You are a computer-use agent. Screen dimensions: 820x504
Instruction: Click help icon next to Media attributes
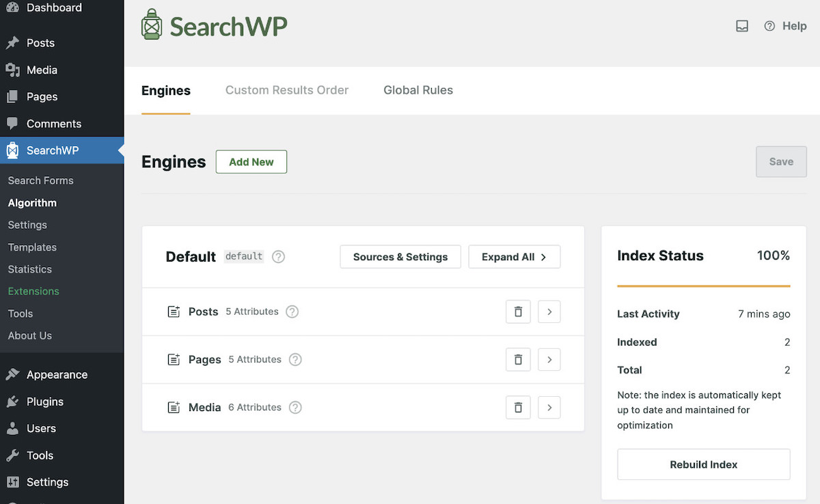(295, 407)
